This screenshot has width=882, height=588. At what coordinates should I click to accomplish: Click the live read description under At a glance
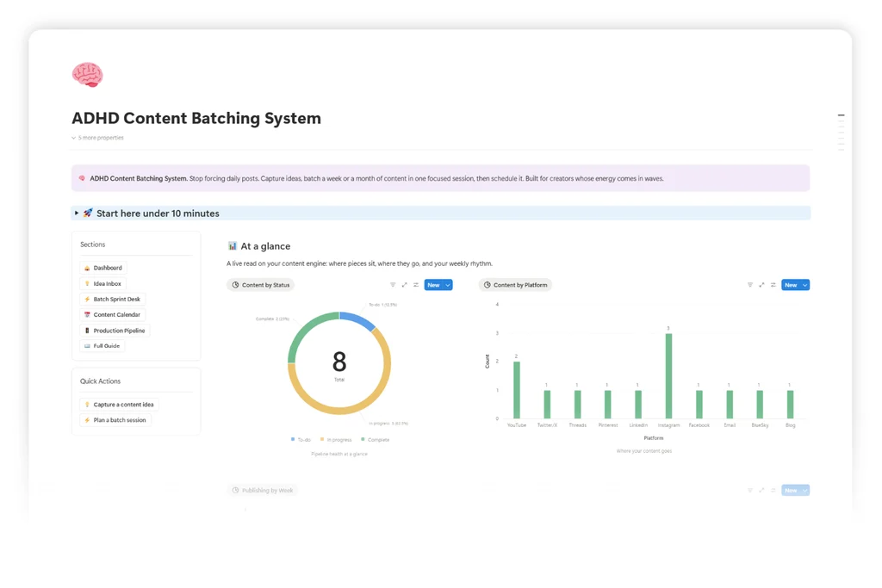pos(359,263)
